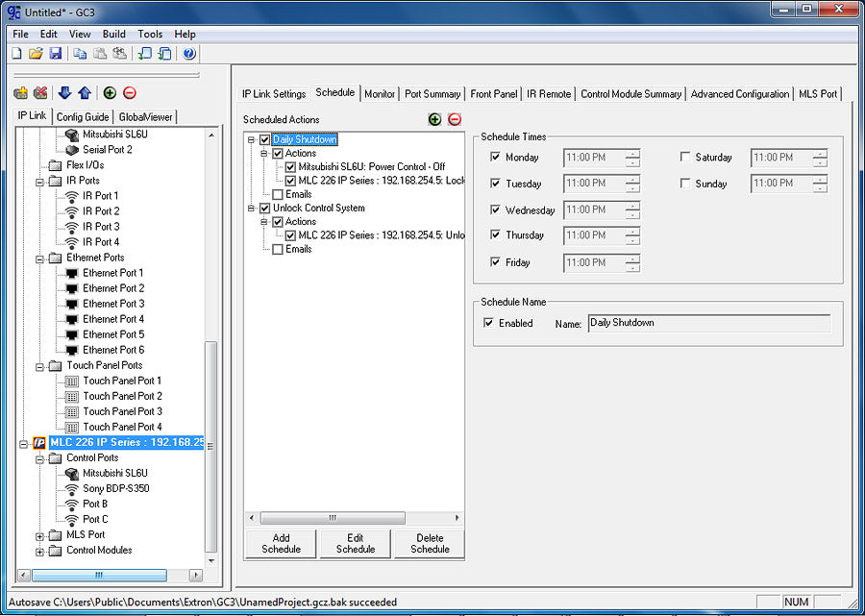The image size is (865, 616).
Task: Click the Copy icon in the toolbar
Action: (x=81, y=54)
